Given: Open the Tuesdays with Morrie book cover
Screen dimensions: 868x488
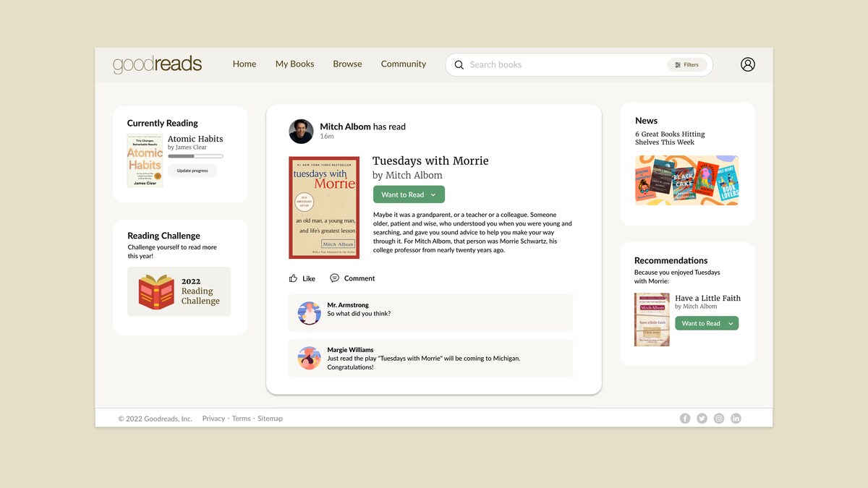Looking at the screenshot, I should (x=324, y=207).
